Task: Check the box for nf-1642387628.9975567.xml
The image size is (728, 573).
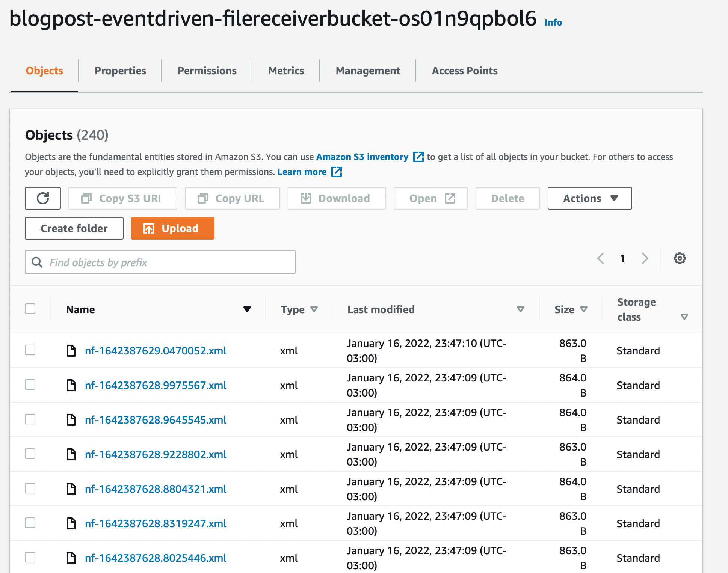Action: click(30, 385)
